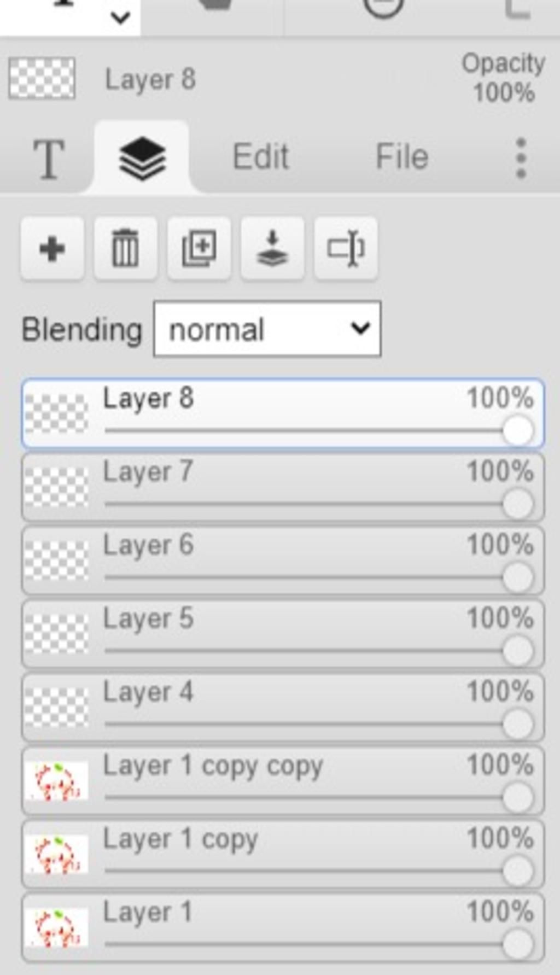The width and height of the screenshot is (560, 975).
Task: Duplicate the current layer
Action: (199, 249)
